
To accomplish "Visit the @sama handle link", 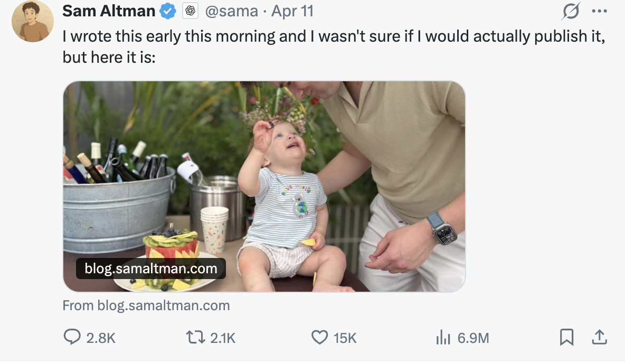I will pyautogui.click(x=231, y=11).
